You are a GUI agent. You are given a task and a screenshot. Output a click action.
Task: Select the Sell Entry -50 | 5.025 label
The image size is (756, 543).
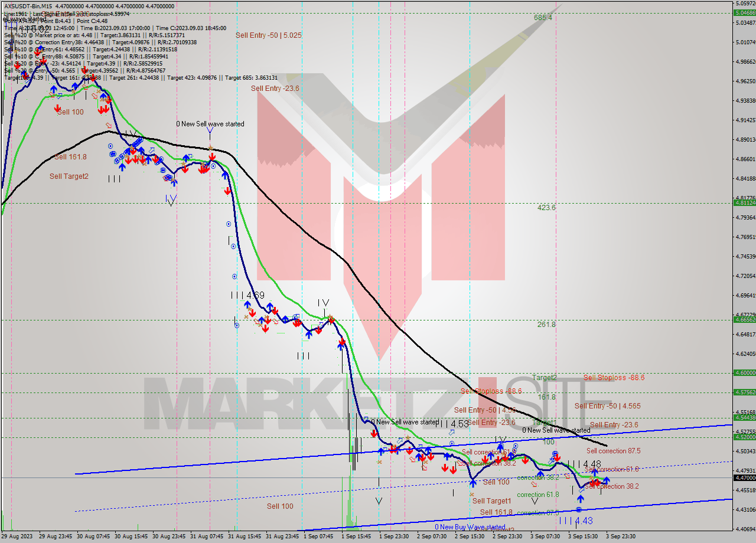tap(268, 35)
